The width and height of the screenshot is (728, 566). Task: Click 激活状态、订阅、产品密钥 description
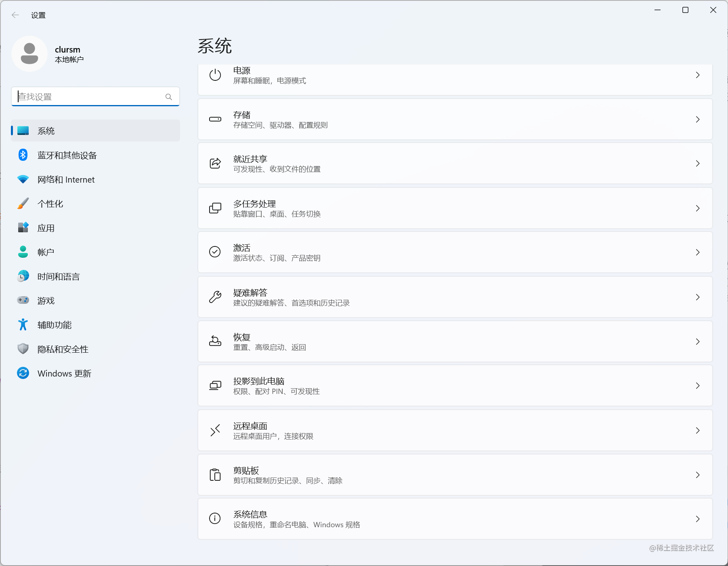click(277, 258)
